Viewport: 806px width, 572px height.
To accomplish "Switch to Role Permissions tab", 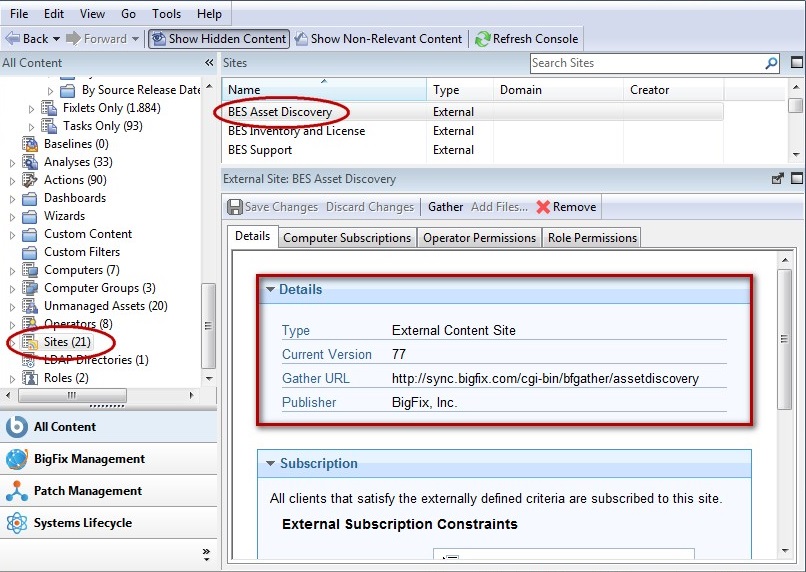I will pyautogui.click(x=592, y=238).
